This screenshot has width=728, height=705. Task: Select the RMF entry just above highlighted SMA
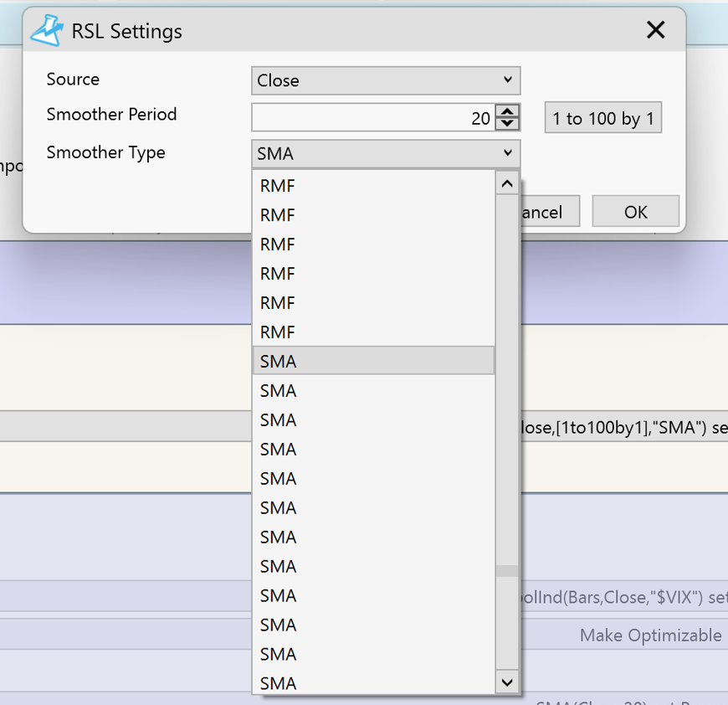pyautogui.click(x=373, y=332)
